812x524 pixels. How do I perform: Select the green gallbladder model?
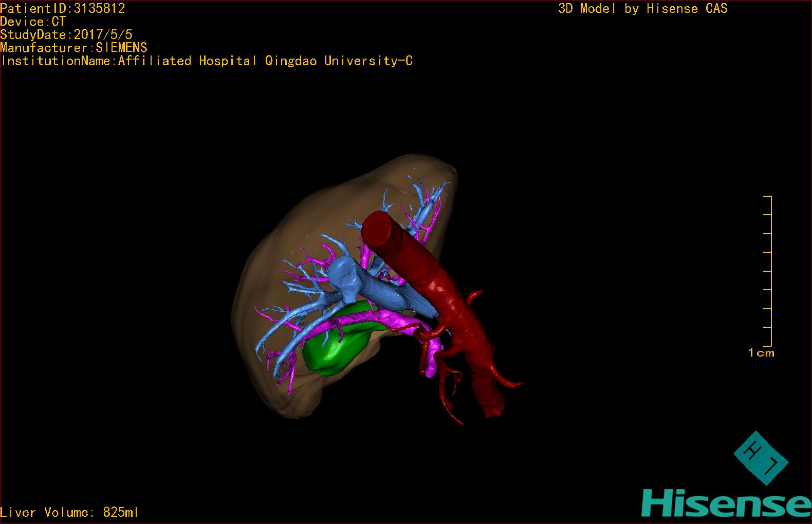point(334,349)
